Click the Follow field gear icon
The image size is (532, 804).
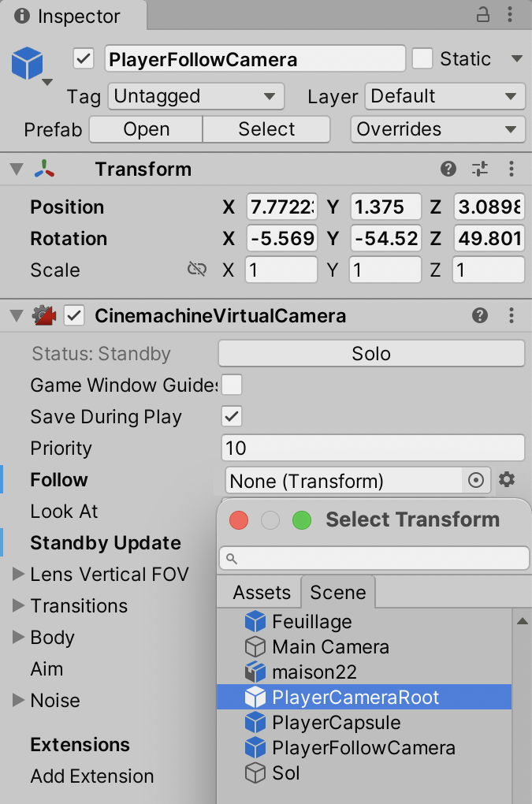507,479
